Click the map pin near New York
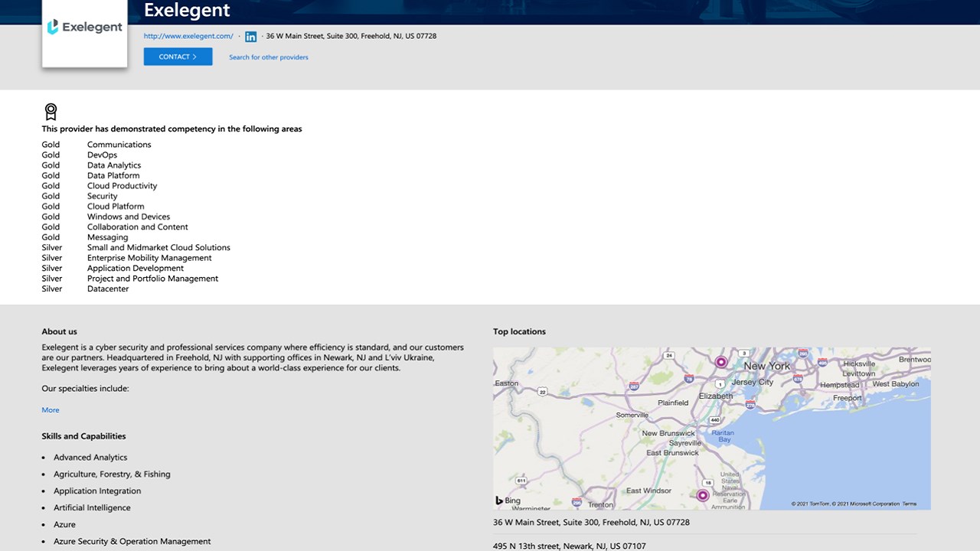The width and height of the screenshot is (980, 551). point(720,362)
